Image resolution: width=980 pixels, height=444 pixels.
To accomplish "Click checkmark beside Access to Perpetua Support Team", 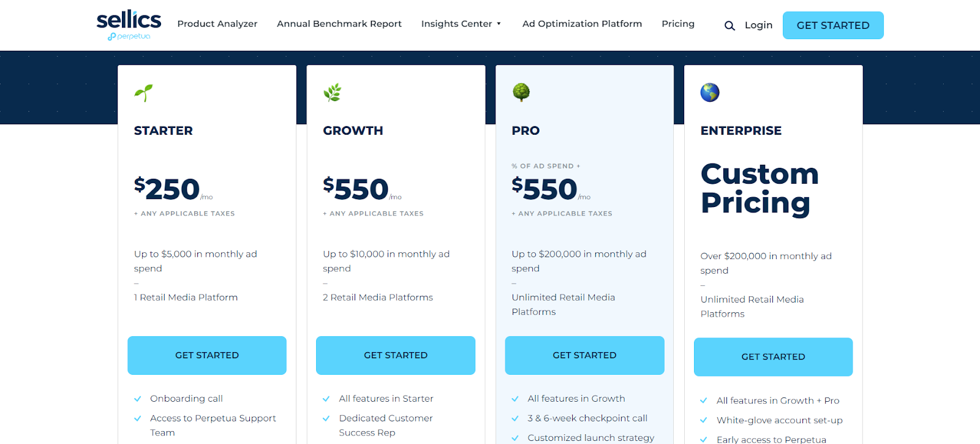I will coord(138,418).
